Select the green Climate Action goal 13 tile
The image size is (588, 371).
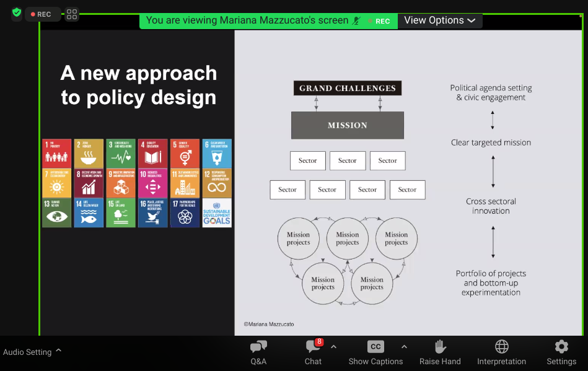(x=57, y=212)
